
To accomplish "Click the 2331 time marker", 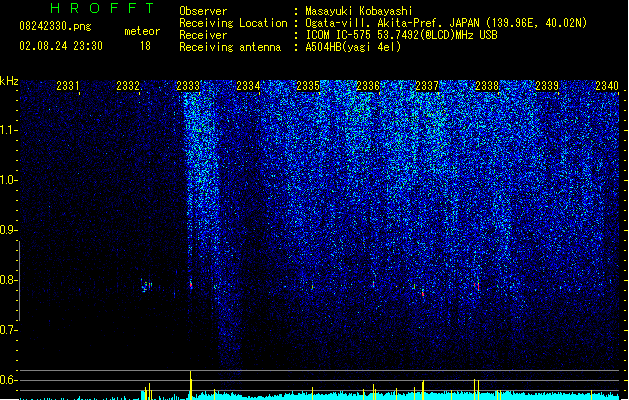I will point(68,86).
